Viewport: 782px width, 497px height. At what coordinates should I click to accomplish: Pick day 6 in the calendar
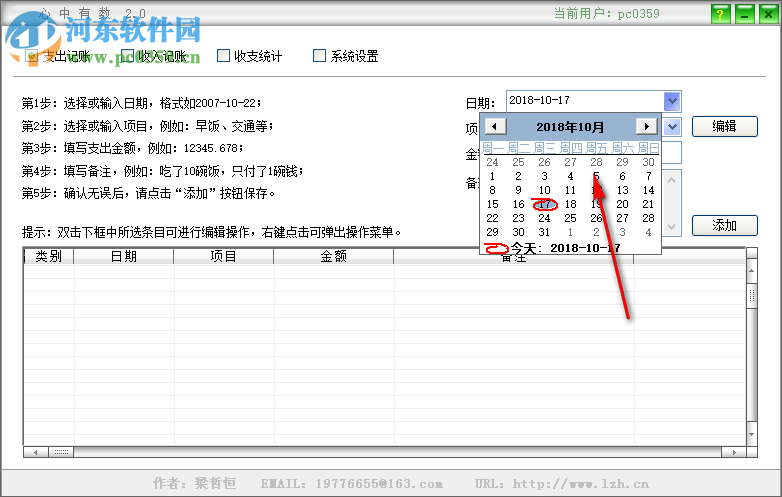pyautogui.click(x=622, y=176)
